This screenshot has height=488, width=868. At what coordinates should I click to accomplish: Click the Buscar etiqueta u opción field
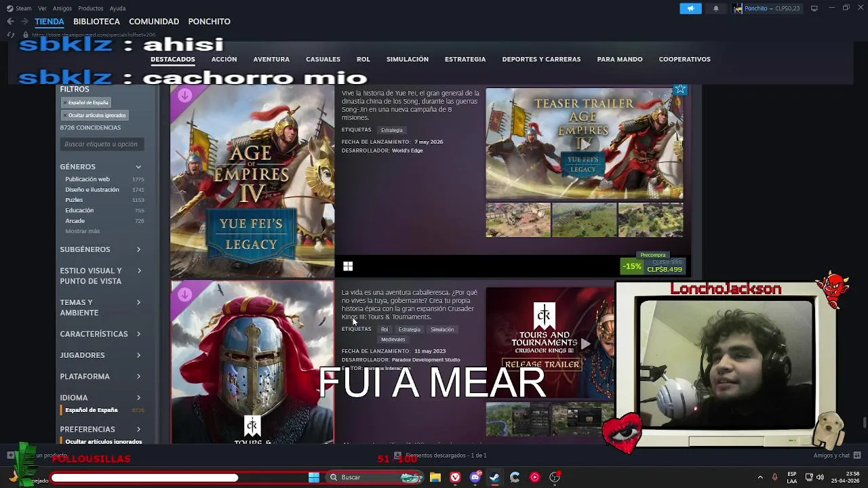101,144
